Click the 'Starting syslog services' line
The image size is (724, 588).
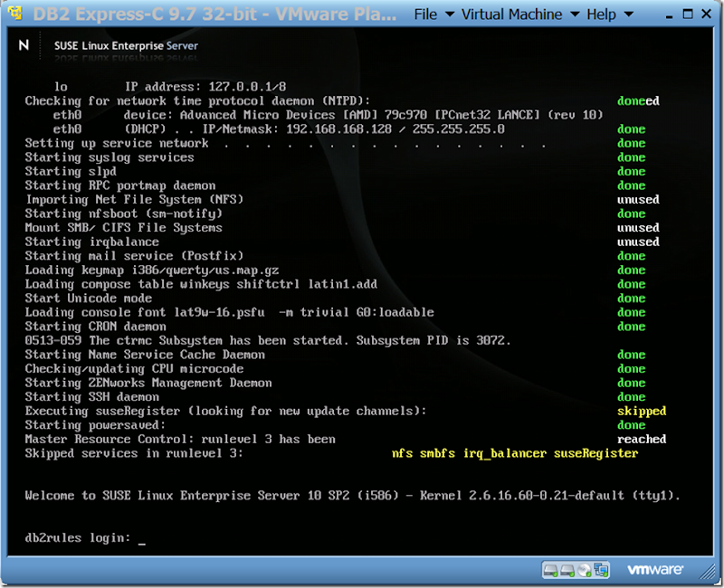pyautogui.click(x=110, y=157)
